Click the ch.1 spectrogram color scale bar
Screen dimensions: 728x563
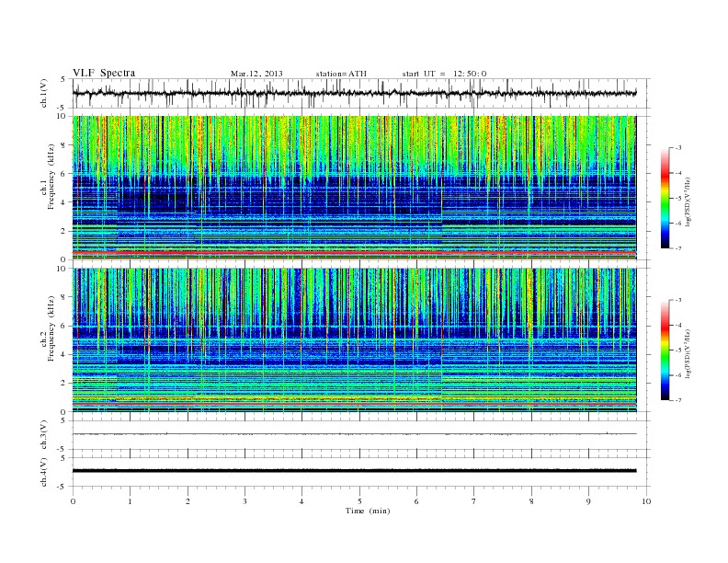click(665, 198)
